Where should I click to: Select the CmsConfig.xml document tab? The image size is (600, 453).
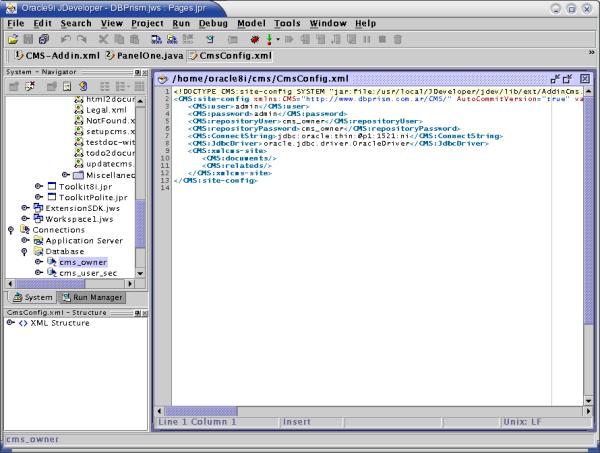click(230, 56)
